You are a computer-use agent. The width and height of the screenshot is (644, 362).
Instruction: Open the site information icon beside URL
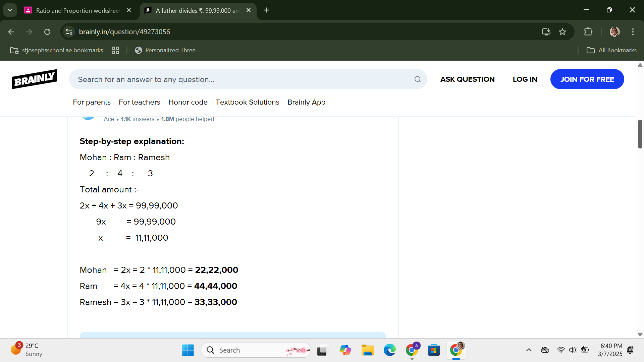[x=69, y=32]
